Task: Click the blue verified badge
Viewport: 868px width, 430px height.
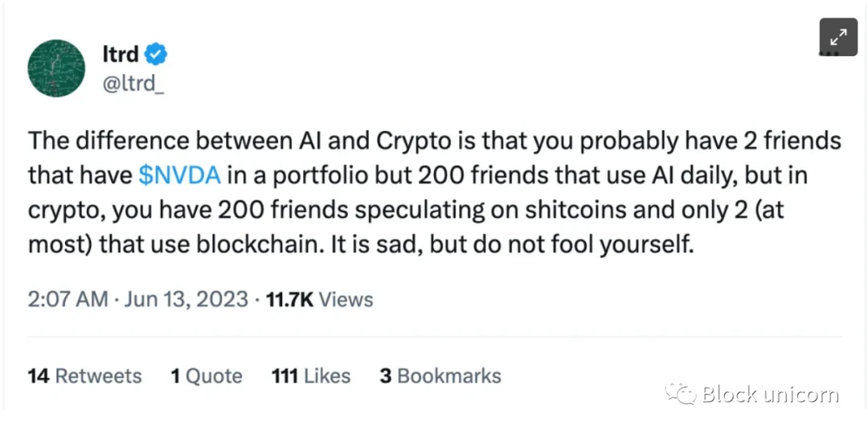Action: (x=156, y=55)
